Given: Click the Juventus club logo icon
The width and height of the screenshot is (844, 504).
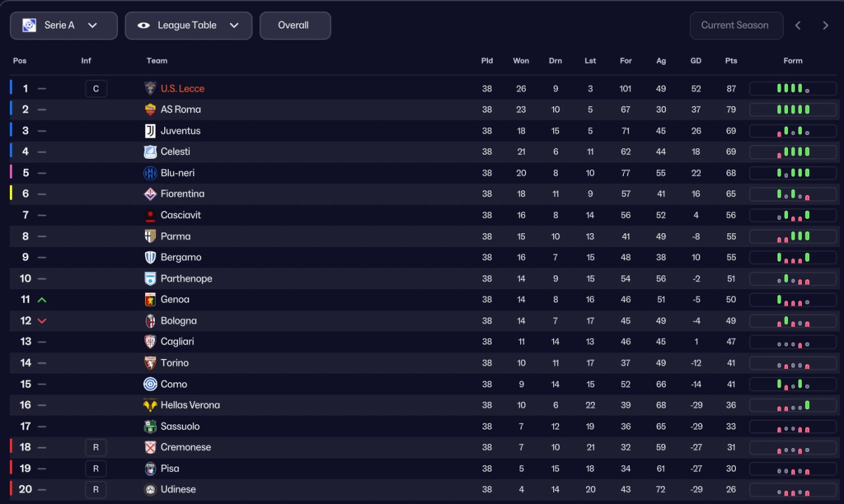Looking at the screenshot, I should (150, 130).
